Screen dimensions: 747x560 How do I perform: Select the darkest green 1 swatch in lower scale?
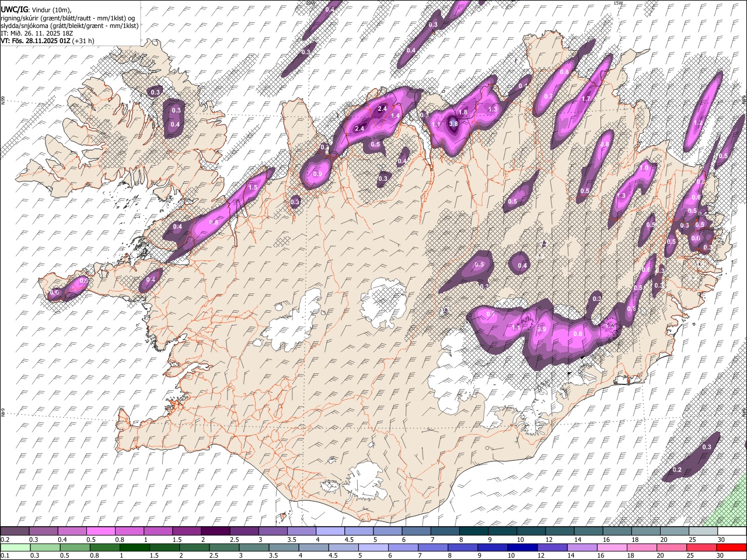tap(134, 547)
